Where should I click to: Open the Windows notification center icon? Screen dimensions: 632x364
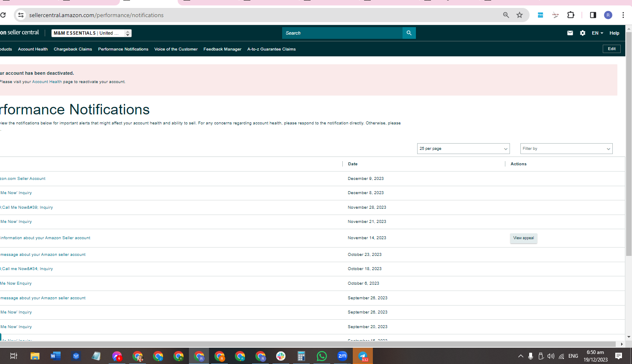tap(619, 356)
